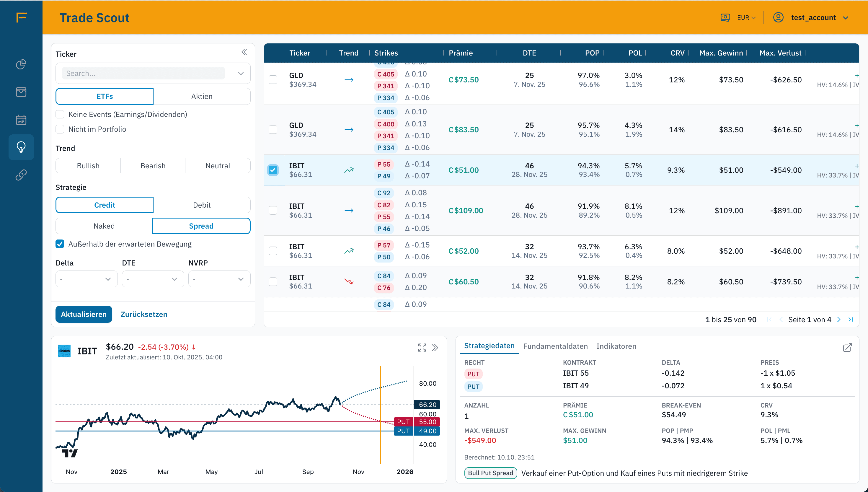The image size is (868, 492).
Task: Go to last page of results
Action: tap(851, 319)
